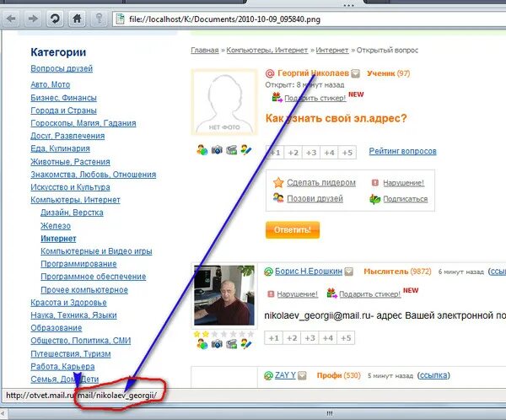This screenshot has height=420, width=506.
Task: Rate the question +3
Action: (311, 153)
